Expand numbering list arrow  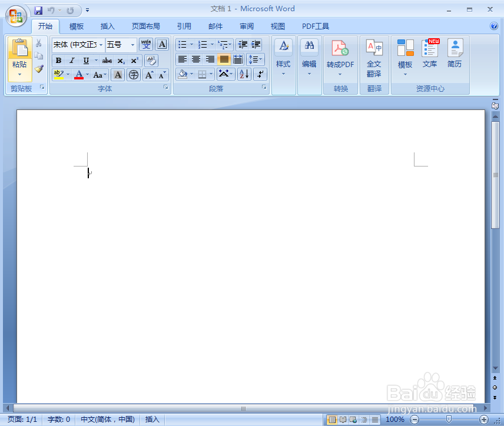coord(212,44)
